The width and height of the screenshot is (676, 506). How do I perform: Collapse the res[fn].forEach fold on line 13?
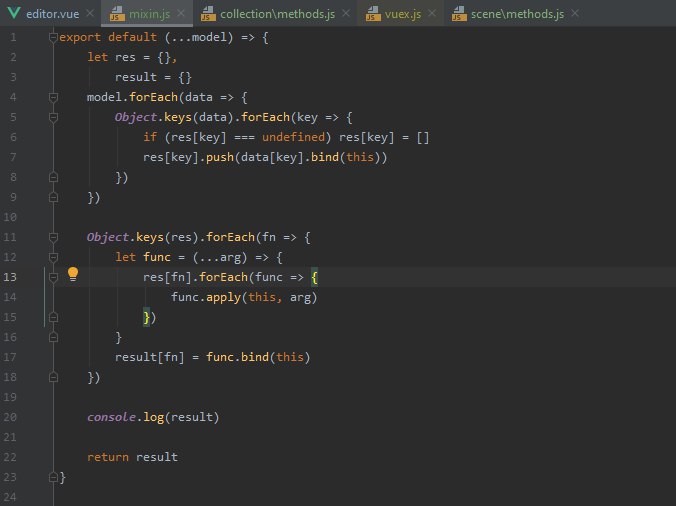(x=53, y=277)
